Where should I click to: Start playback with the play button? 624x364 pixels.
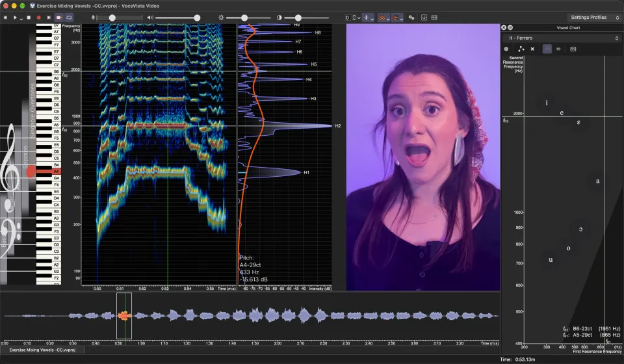[x=15, y=18]
